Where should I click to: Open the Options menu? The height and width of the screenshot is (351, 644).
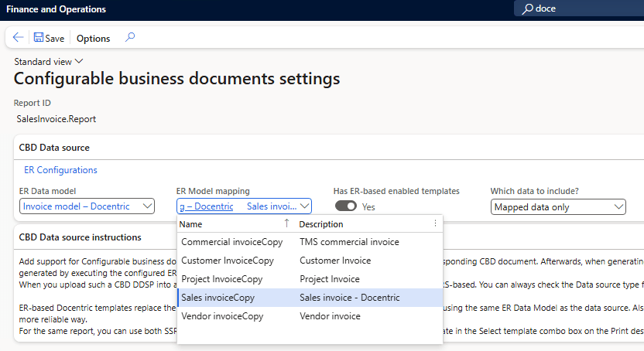(93, 39)
